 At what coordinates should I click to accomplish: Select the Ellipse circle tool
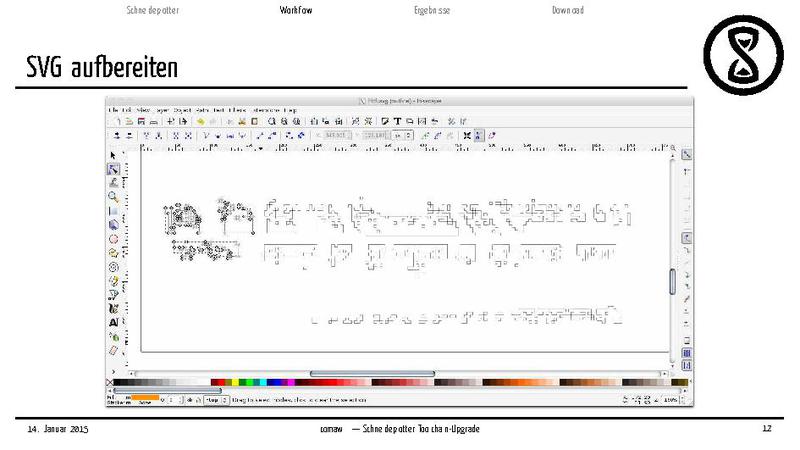click(x=113, y=239)
